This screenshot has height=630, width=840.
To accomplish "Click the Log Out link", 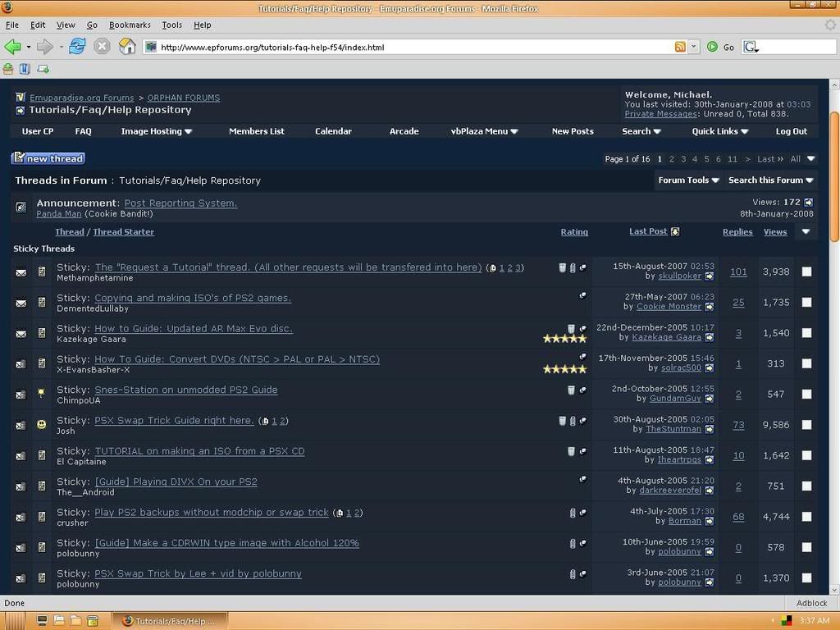I will (792, 131).
